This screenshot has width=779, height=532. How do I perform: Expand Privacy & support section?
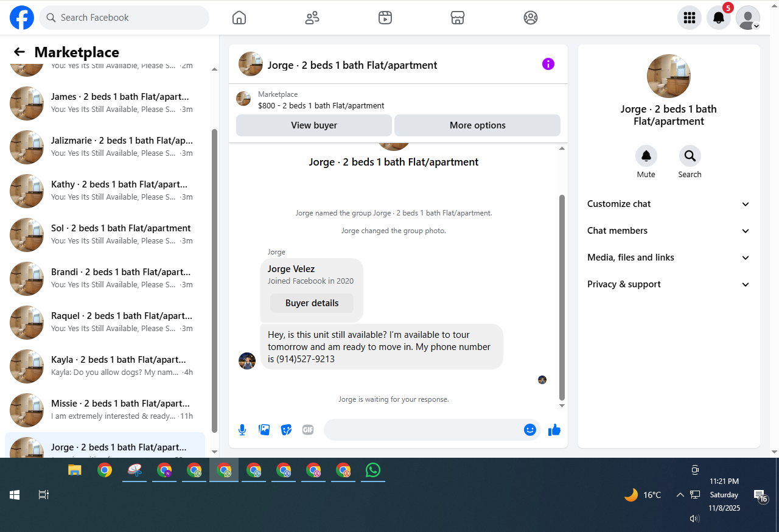coord(669,284)
